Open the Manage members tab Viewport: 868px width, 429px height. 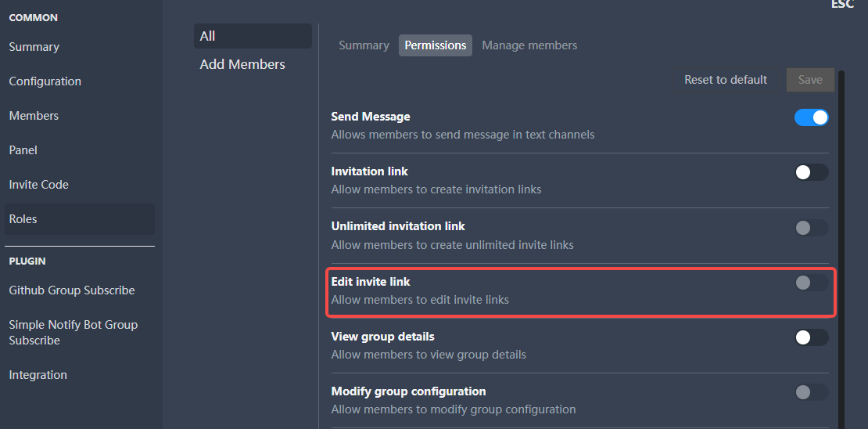tap(529, 45)
